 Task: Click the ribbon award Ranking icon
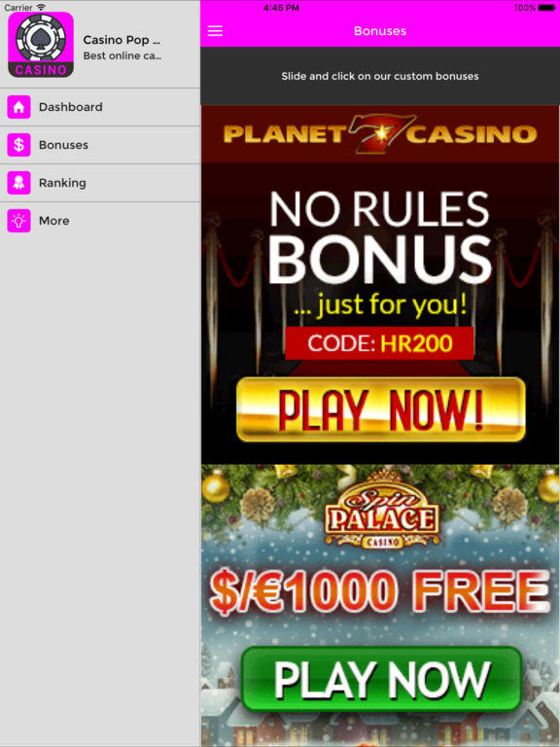point(19,183)
